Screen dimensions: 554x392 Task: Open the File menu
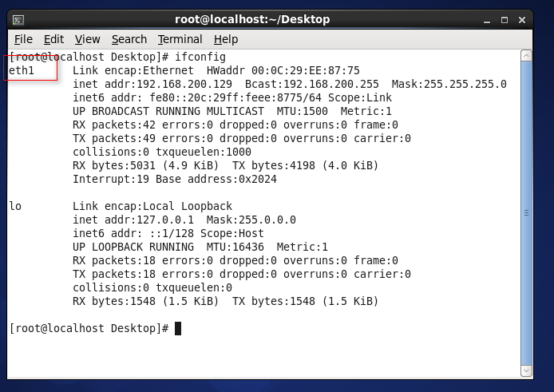pyautogui.click(x=23, y=39)
